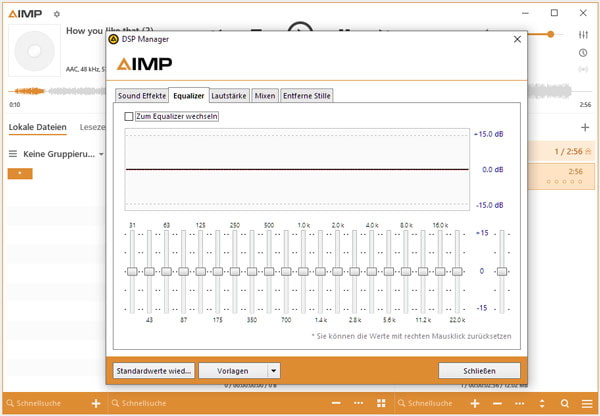The width and height of the screenshot is (600, 416).
Task: Click the settings gear next to the AIMP logo
Action: point(57,14)
